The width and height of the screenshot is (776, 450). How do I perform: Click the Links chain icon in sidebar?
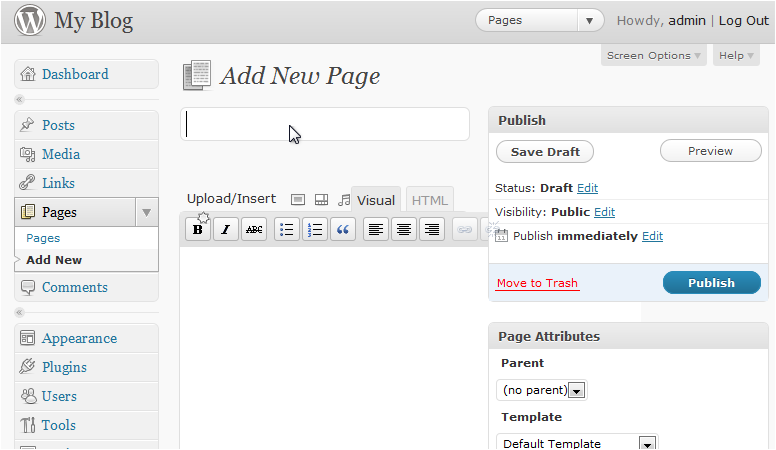27,183
